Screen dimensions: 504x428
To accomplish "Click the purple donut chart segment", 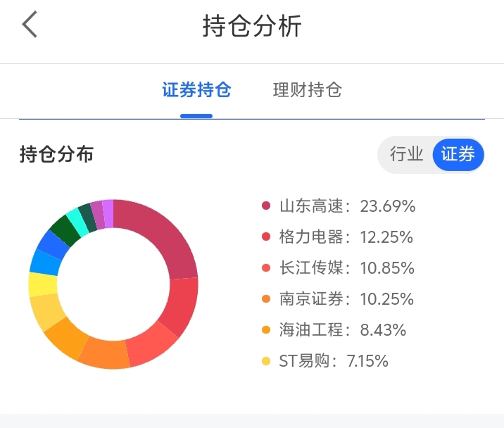I will pos(108,212).
